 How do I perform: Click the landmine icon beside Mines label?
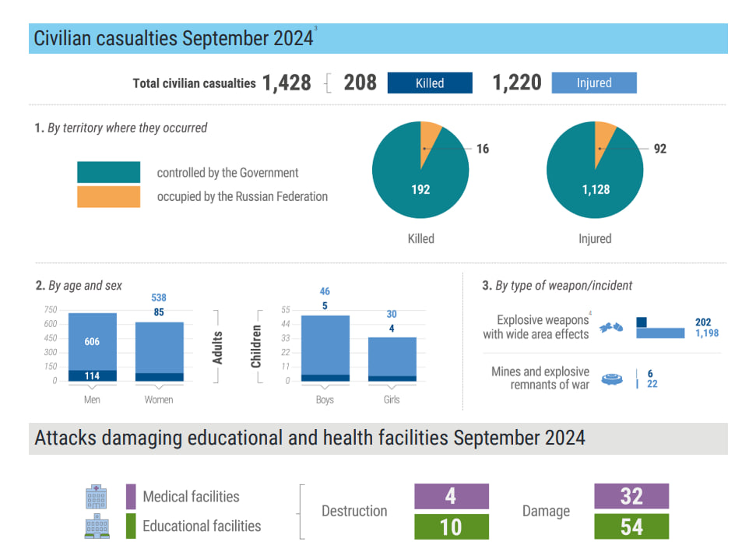tap(612, 379)
